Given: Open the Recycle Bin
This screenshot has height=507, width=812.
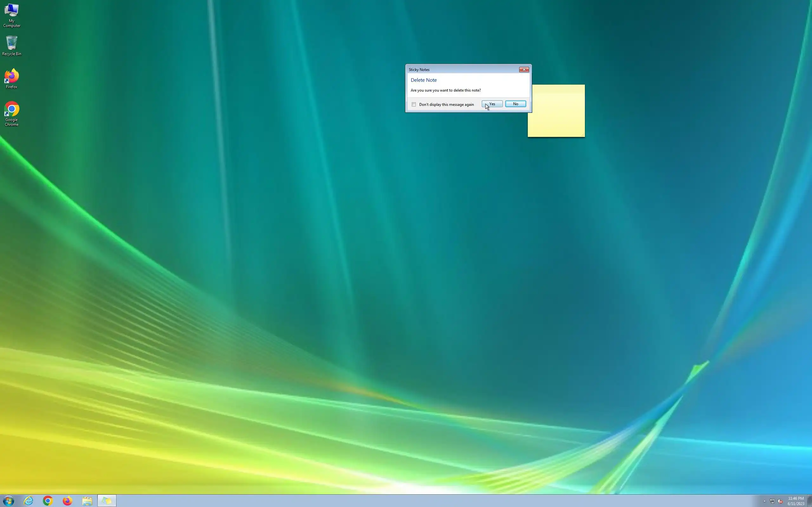Looking at the screenshot, I should [12, 46].
